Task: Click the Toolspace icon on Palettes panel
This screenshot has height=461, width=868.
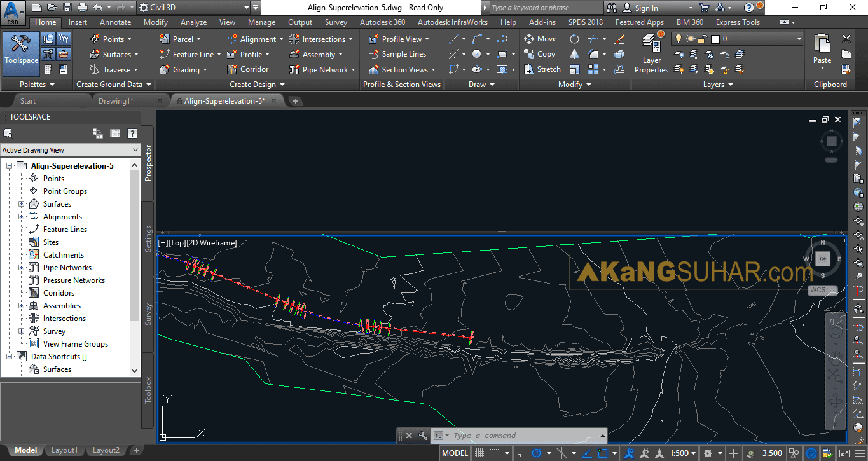Action: click(x=21, y=51)
